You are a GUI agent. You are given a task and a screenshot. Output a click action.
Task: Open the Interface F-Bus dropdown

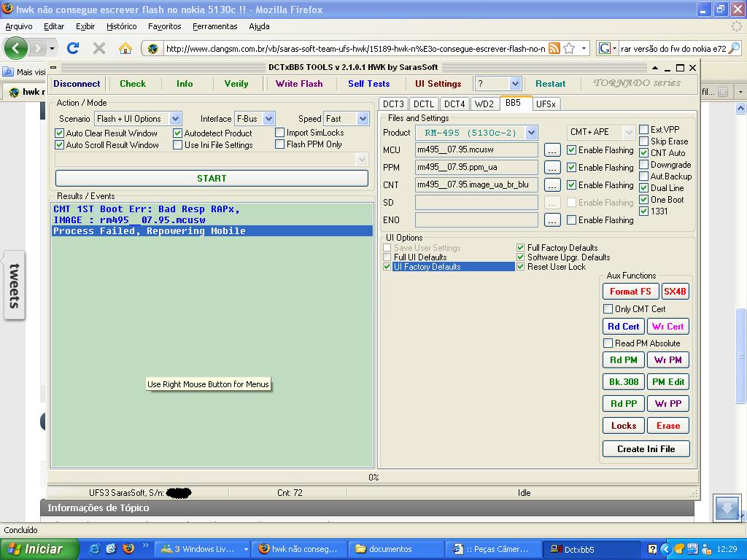[x=268, y=119]
